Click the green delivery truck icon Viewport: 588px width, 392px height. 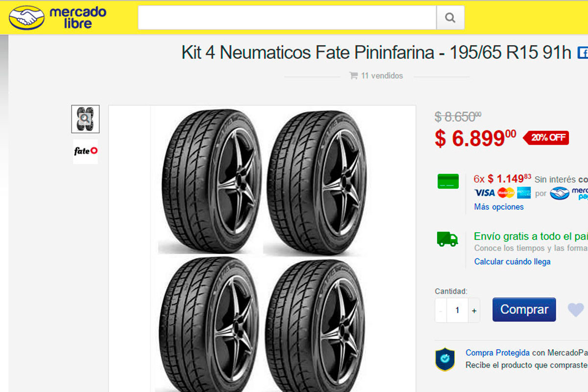click(447, 239)
